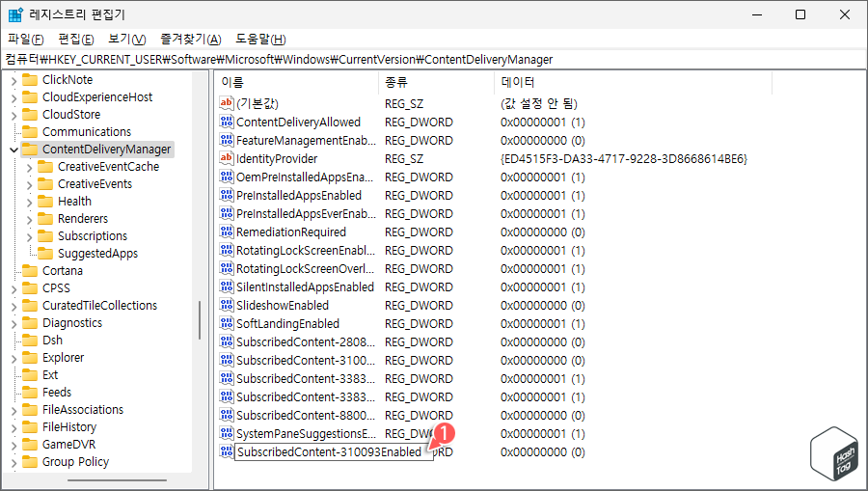Select the SubscribedContent-3100... value
The width and height of the screenshot is (868, 491).
point(306,360)
